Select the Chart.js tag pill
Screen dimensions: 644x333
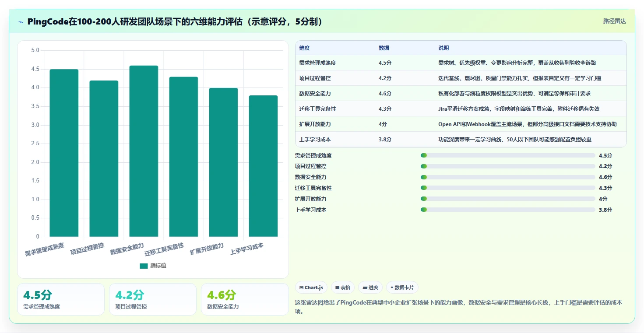click(311, 287)
